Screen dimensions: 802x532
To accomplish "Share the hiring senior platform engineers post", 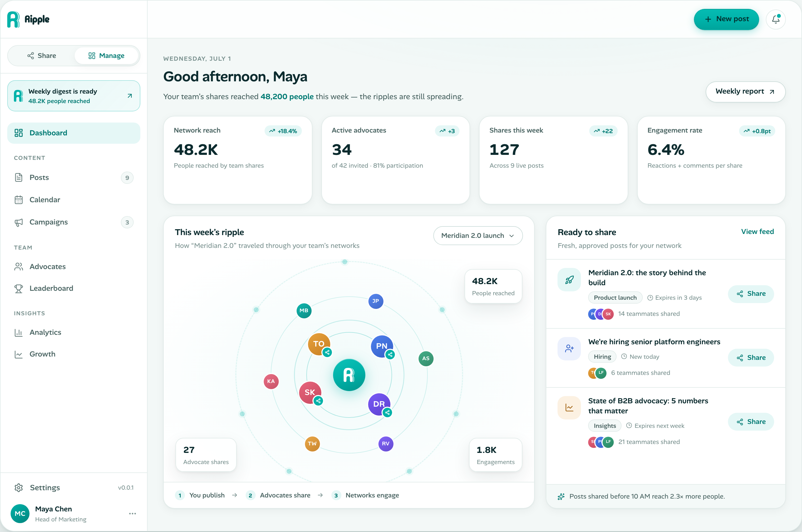I will tap(751, 358).
